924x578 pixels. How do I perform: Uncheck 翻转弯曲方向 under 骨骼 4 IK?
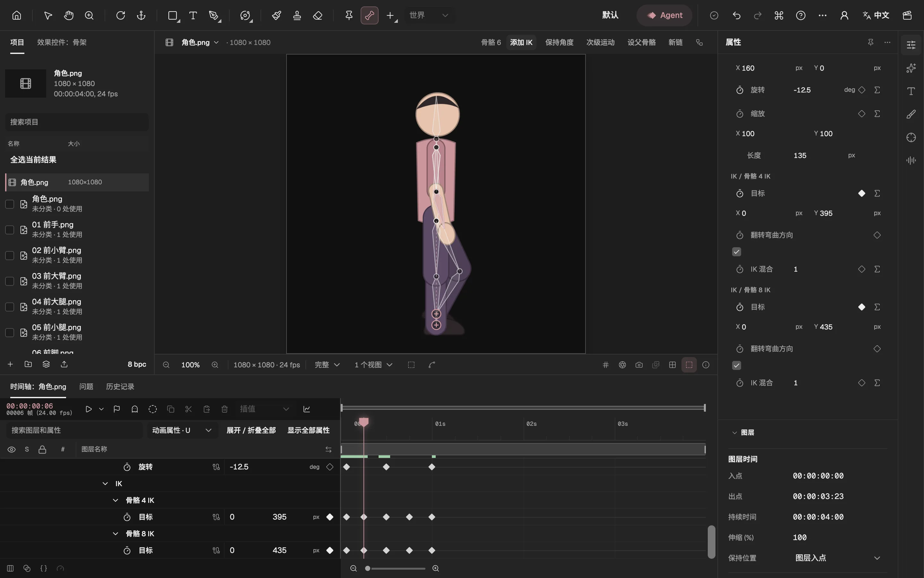click(737, 251)
